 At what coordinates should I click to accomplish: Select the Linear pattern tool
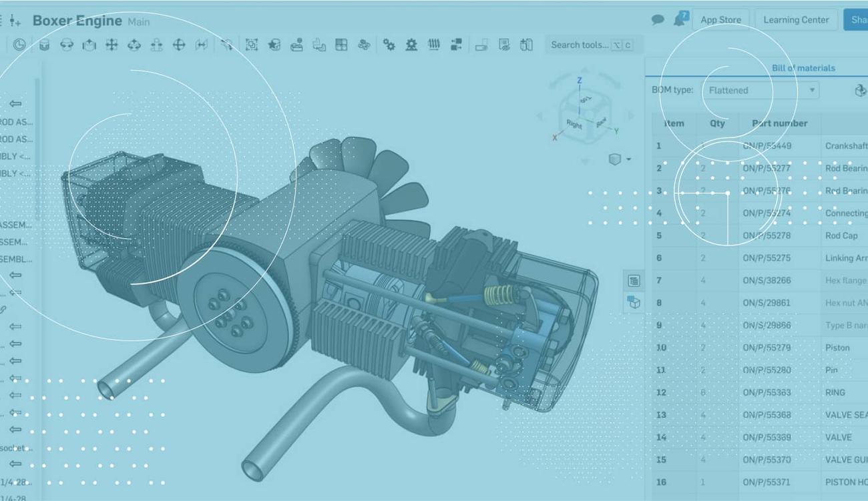(341, 45)
